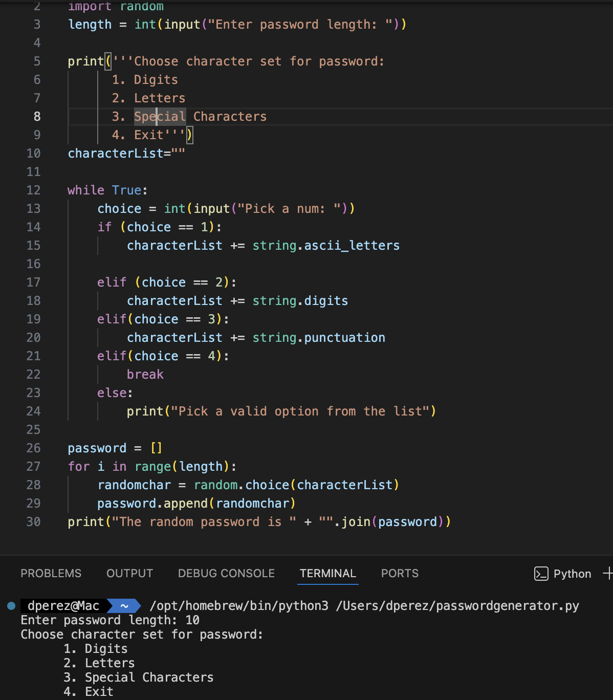Image resolution: width=613 pixels, height=700 pixels.
Task: Click Enter password length: 10 terminal output
Action: [x=110, y=620]
